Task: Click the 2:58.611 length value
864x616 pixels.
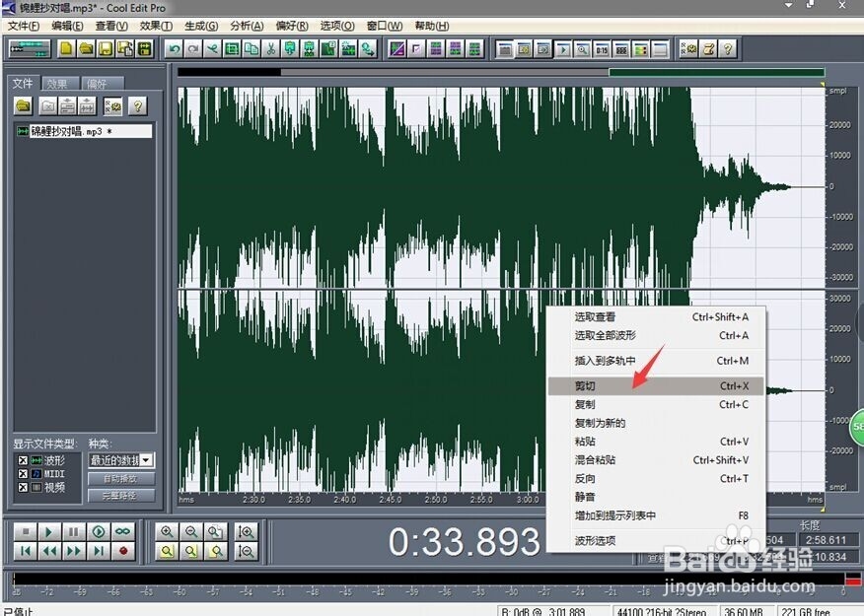Action: point(826,540)
